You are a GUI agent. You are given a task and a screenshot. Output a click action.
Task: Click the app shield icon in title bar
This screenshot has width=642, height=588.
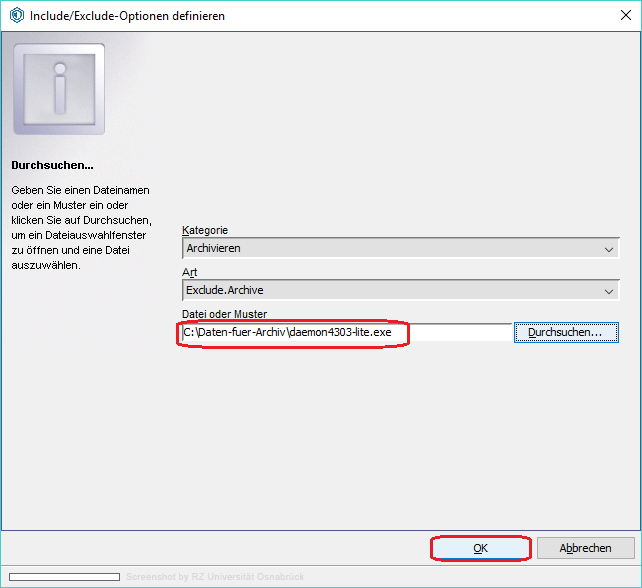(x=15, y=16)
